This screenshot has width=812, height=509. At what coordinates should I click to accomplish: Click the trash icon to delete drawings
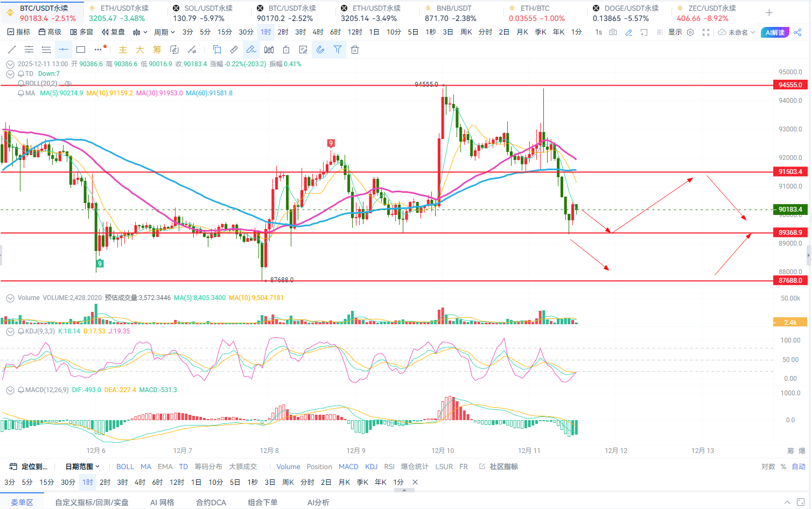[355, 50]
